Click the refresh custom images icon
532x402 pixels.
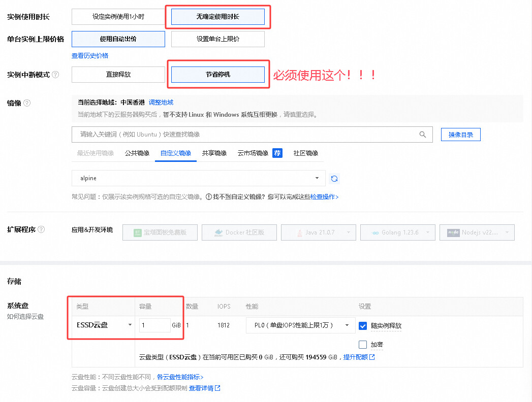tap(334, 179)
